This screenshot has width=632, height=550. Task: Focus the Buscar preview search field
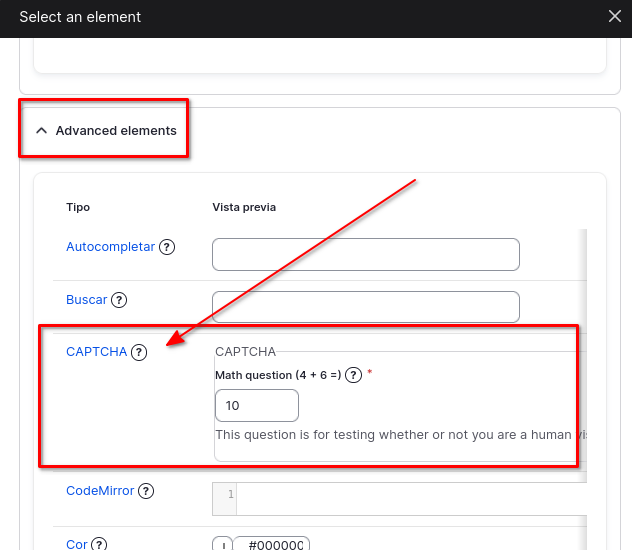(x=365, y=307)
